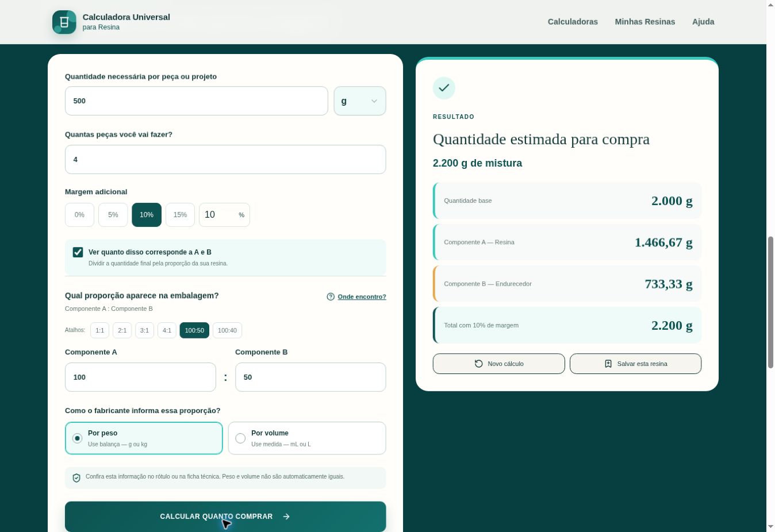The width and height of the screenshot is (775, 532).
Task: Click the custom margin percent field
Action: tap(224, 215)
